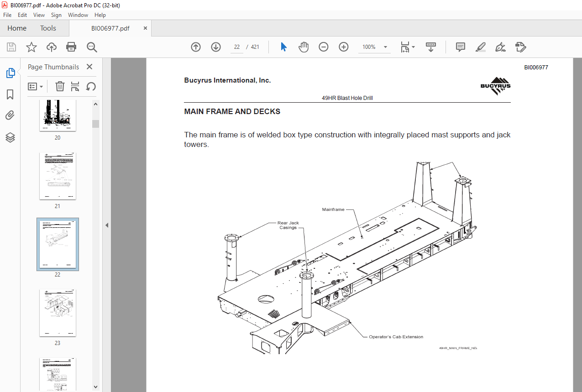This screenshot has width=582, height=392.
Task: Click the Operator's Cab Extension label
Action: (x=396, y=337)
